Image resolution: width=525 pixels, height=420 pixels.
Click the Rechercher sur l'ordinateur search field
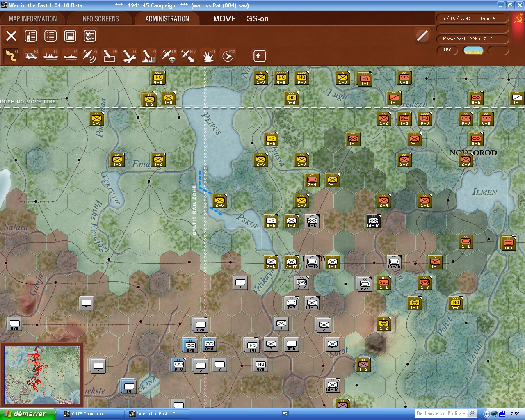click(441, 413)
